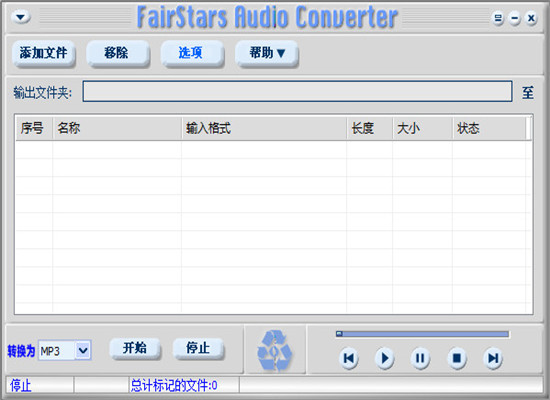Sort list by 名称 column header

[117, 128]
